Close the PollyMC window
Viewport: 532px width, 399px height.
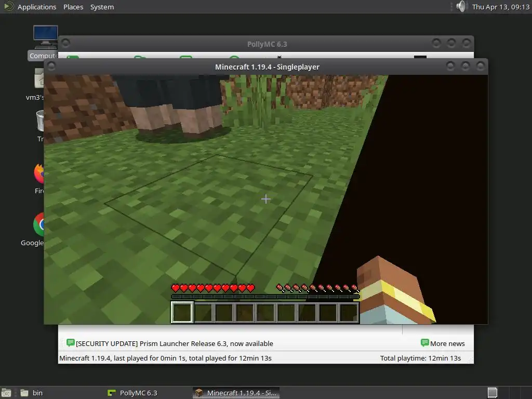click(x=467, y=43)
